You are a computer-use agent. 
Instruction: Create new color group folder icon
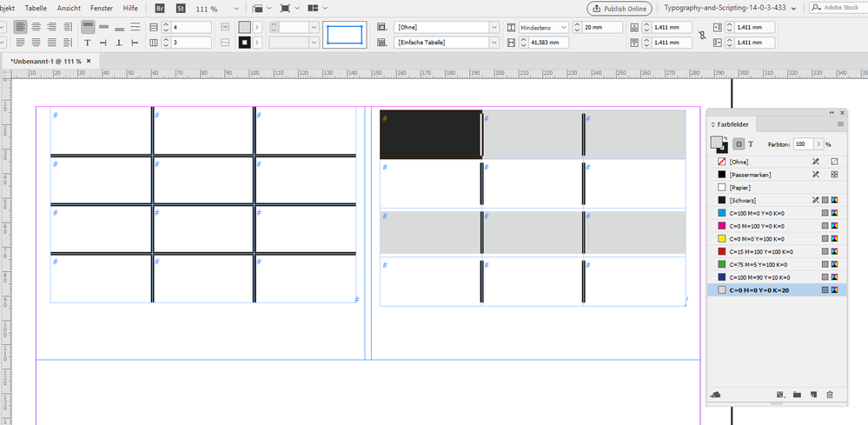(x=797, y=395)
